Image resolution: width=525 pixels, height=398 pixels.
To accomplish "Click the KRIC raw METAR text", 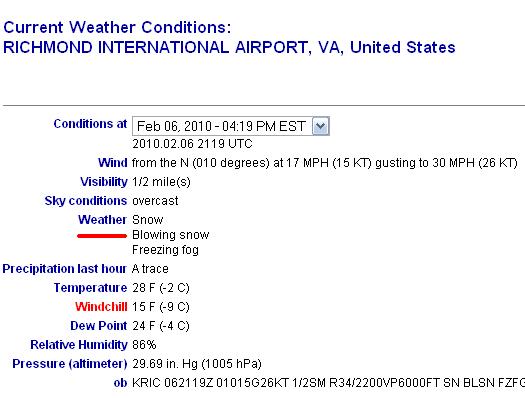I will [x=328, y=383].
